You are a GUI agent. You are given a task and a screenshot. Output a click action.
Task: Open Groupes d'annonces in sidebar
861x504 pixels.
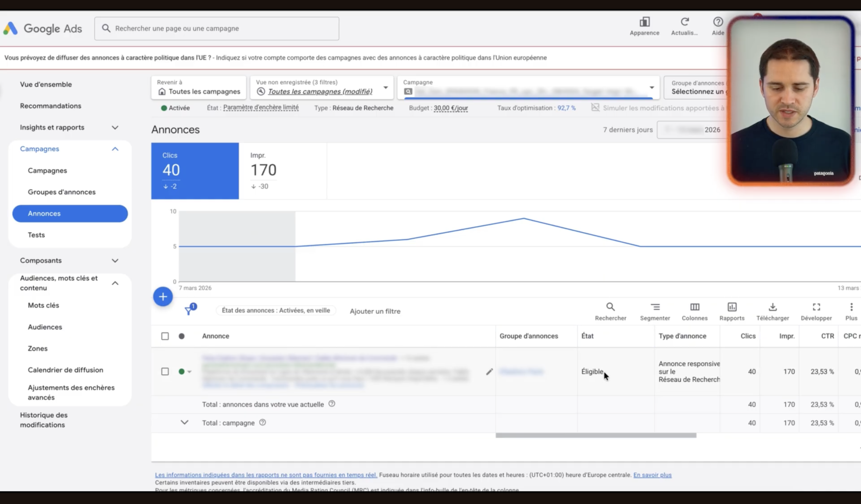pyautogui.click(x=62, y=192)
